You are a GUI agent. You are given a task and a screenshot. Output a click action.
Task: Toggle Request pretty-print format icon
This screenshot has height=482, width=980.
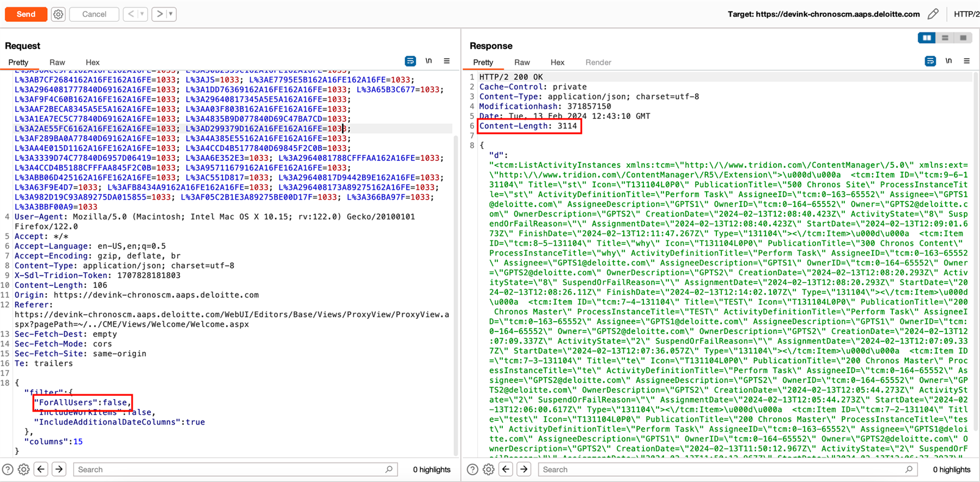click(410, 61)
